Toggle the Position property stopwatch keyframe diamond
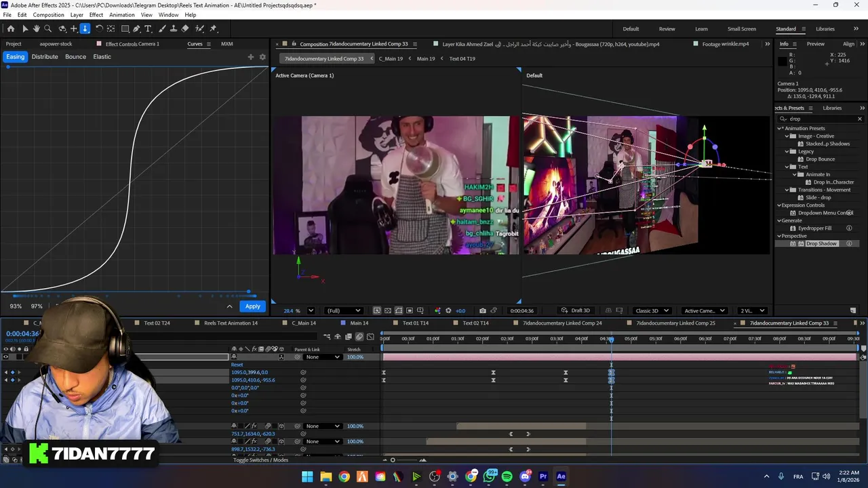This screenshot has width=868, height=488. click(x=12, y=380)
